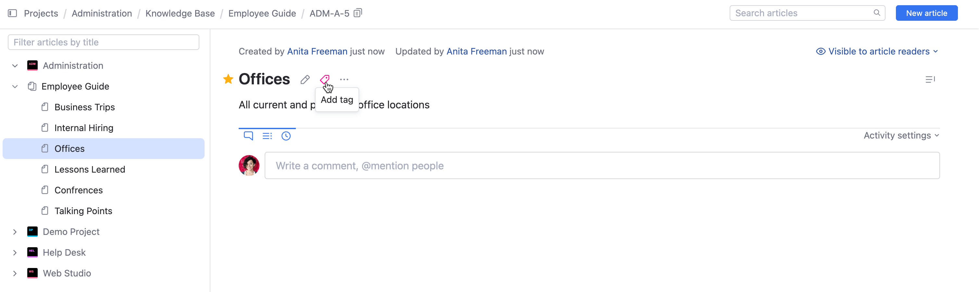Open the Add tag icon
Viewport: 980px width, 292px height.
[x=325, y=79]
